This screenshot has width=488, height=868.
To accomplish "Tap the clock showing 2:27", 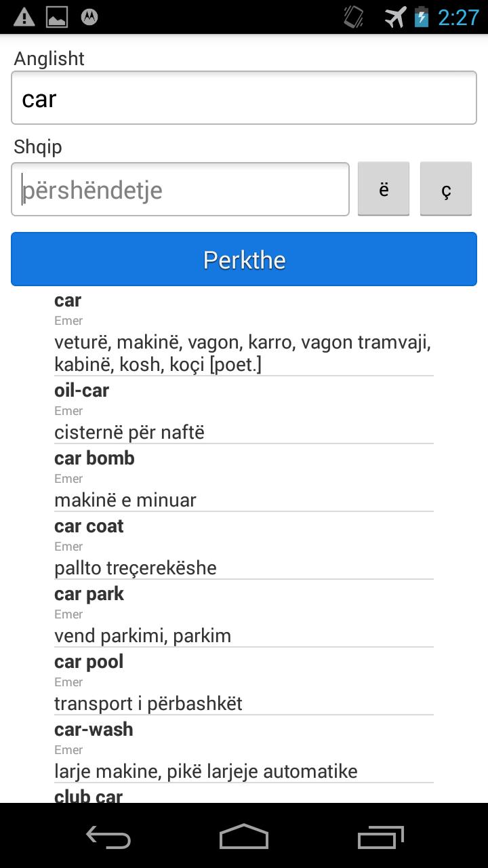I will (458, 17).
